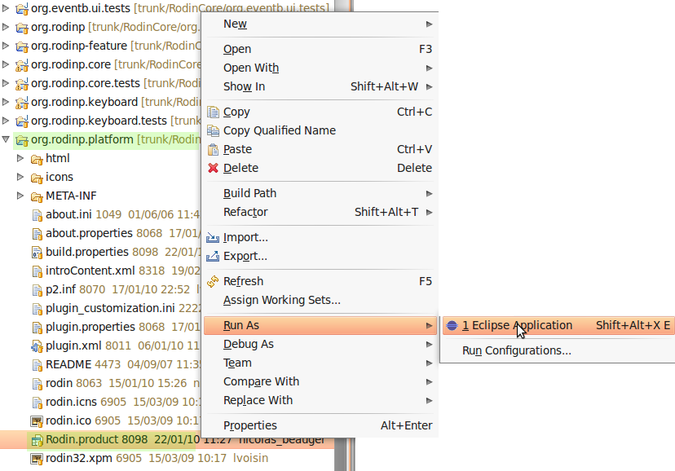Image resolution: width=675 pixels, height=471 pixels.
Task: Expand the icons folder
Action: click(x=20, y=177)
